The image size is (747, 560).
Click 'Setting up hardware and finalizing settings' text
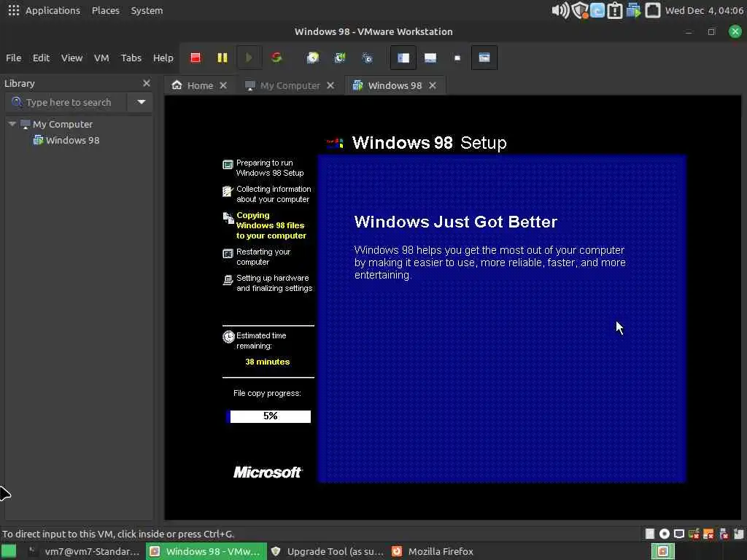pos(274,283)
